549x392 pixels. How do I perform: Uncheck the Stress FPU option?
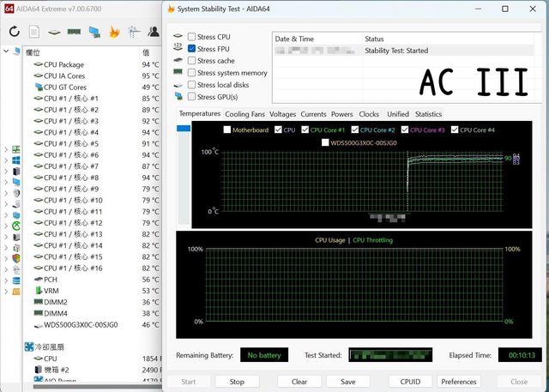click(191, 49)
